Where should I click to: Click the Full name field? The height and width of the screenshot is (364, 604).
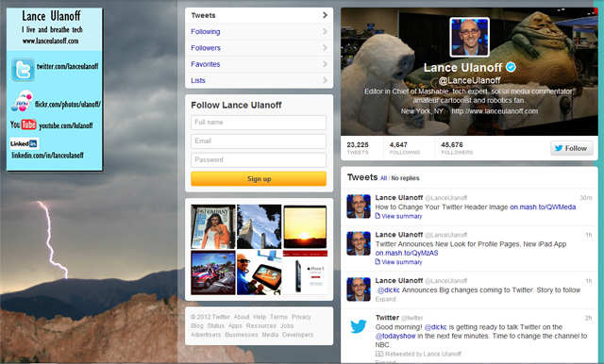[x=259, y=123]
